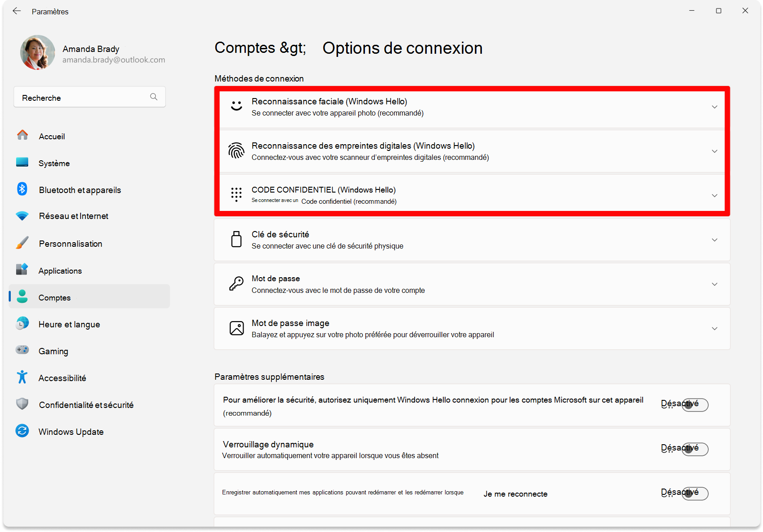Screen dimensions: 763x532
Task: Click the Paramètres supplémentaires heading
Action: click(269, 377)
